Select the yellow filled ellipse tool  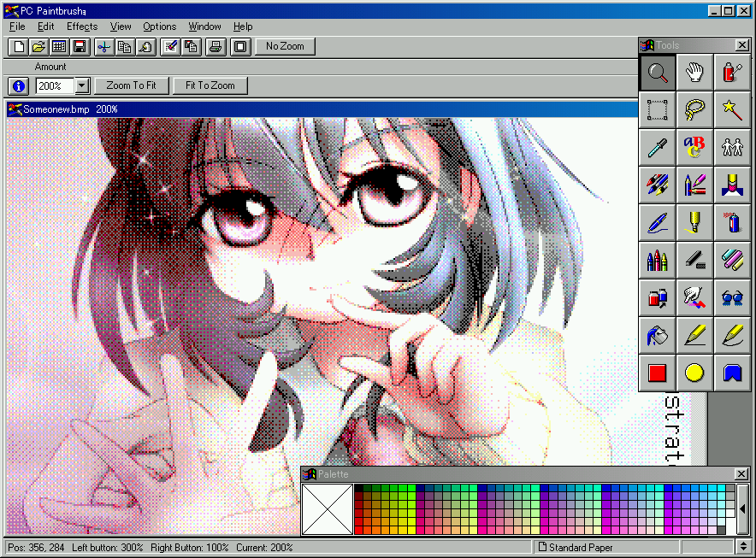point(694,373)
